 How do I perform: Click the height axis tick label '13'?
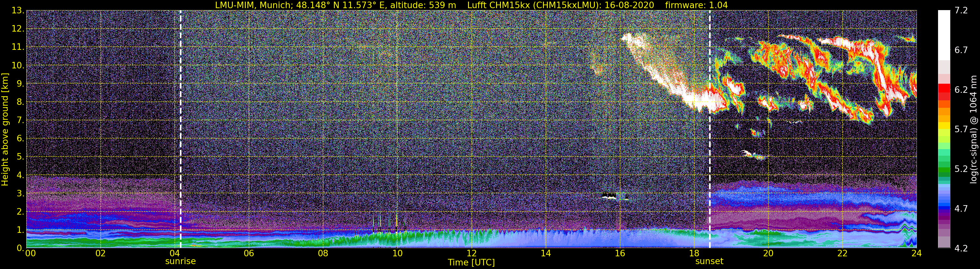(x=17, y=11)
